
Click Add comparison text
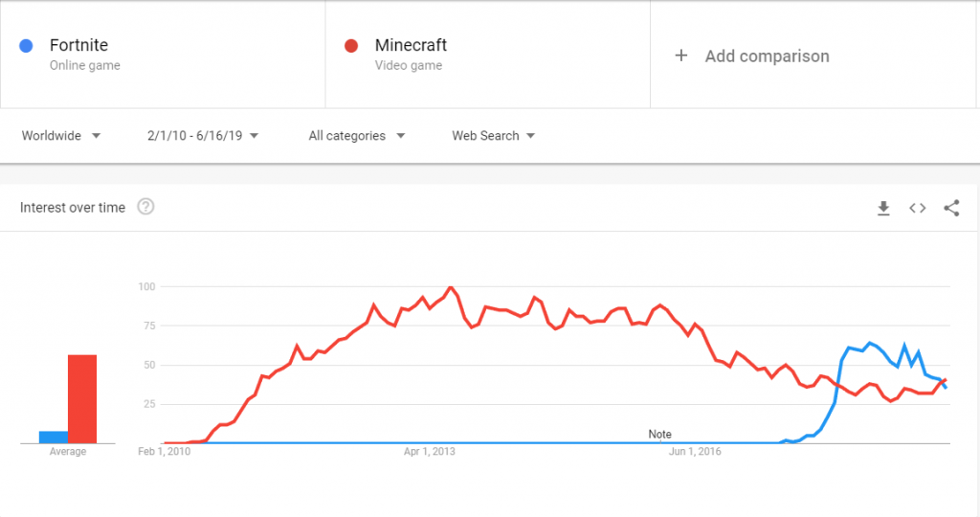click(x=767, y=56)
